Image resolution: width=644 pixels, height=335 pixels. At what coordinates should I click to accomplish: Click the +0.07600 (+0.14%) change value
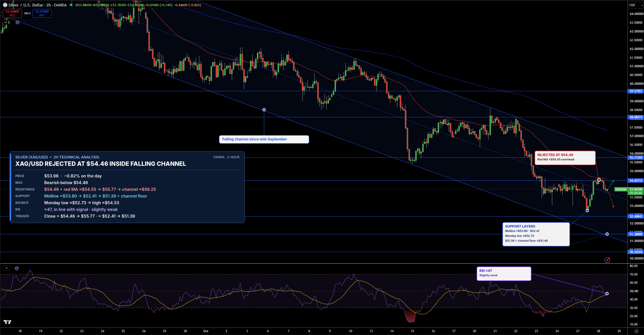tap(159, 5)
